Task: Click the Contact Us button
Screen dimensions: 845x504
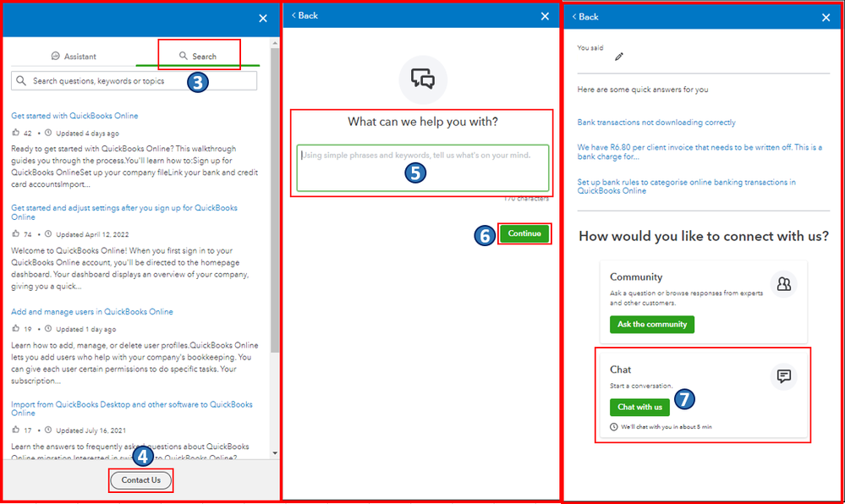Action: pos(140,479)
